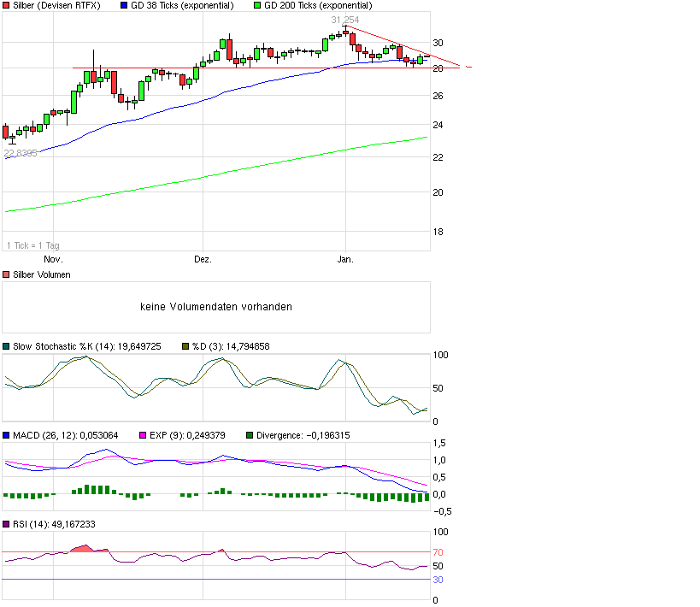The width and height of the screenshot is (700, 607).
Task: Click the EXP (9) value 0,249379
Action: click(206, 435)
